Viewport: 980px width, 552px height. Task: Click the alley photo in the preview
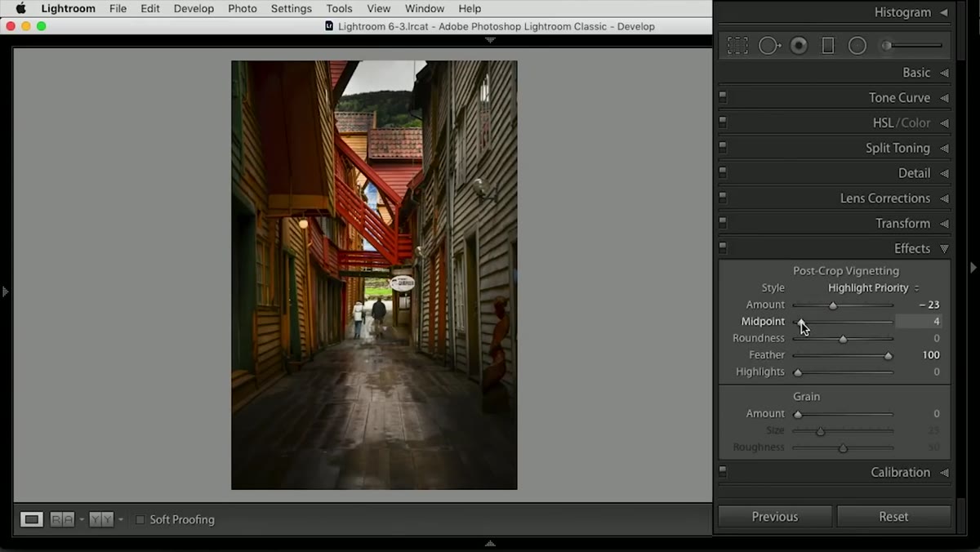pyautogui.click(x=374, y=275)
